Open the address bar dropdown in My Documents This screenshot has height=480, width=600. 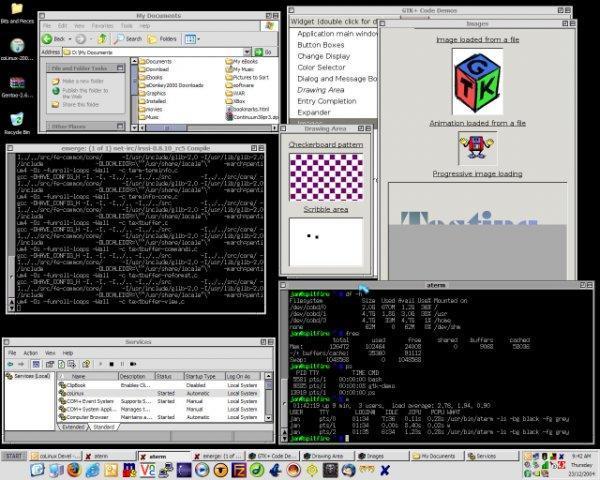[247, 52]
